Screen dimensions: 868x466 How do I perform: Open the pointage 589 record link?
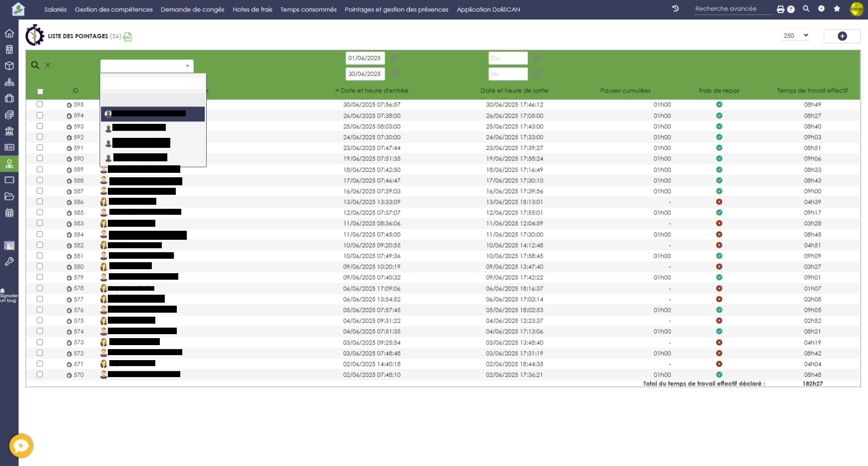(x=78, y=170)
